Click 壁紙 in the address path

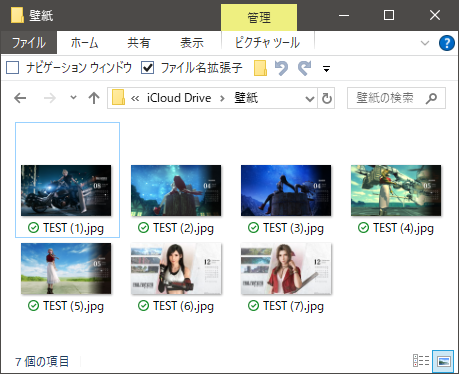pos(246,98)
